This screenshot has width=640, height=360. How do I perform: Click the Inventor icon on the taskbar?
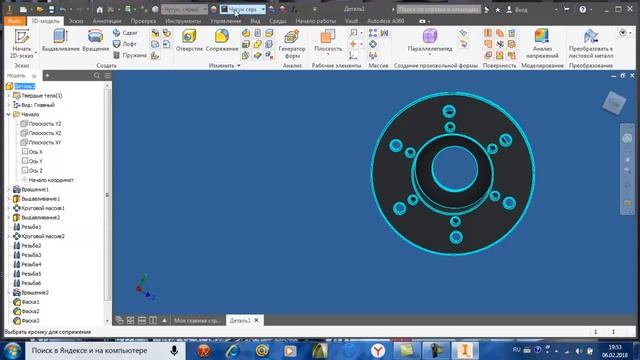click(465, 351)
